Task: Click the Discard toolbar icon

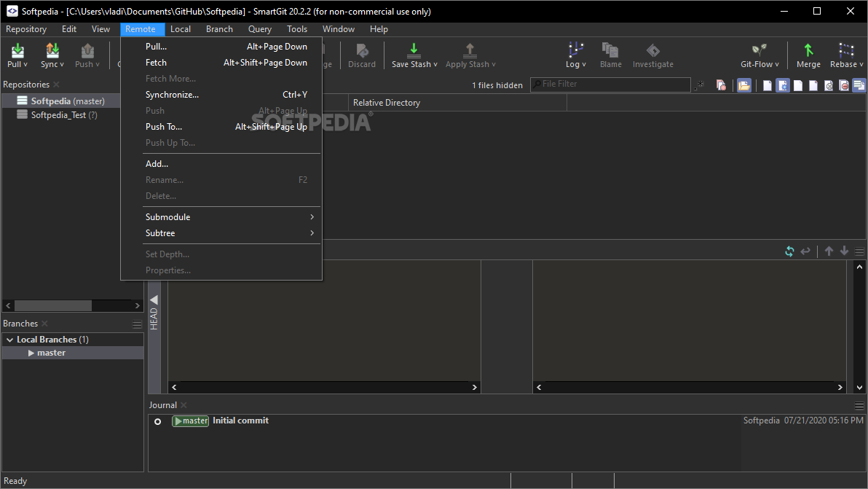Action: 362,50
